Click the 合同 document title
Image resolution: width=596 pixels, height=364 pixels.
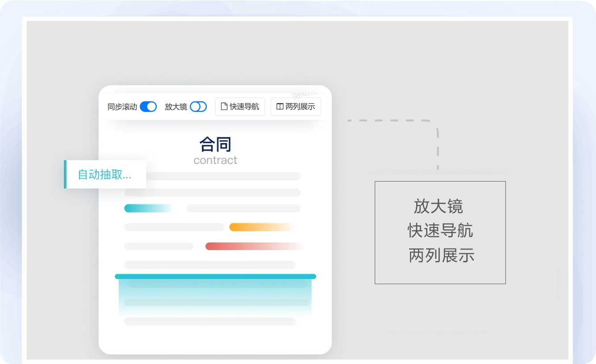pos(215,145)
